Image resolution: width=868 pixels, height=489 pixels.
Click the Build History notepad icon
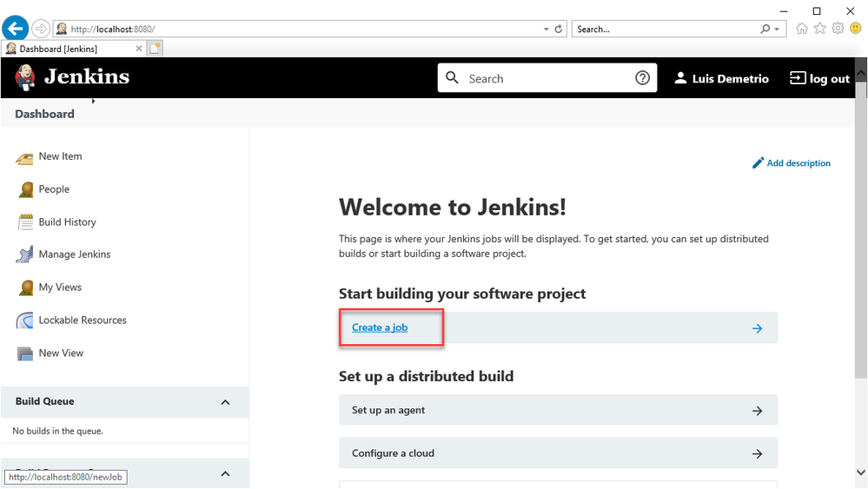(25, 222)
